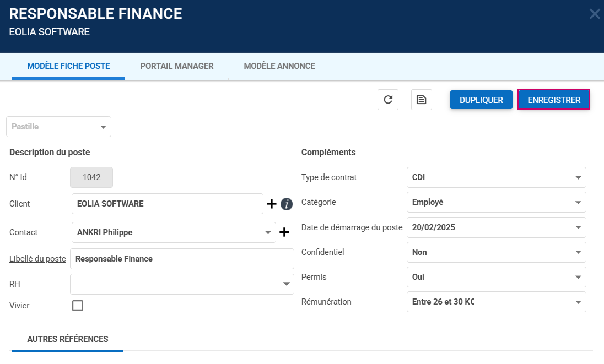This screenshot has width=604, height=364.
Task: Click the Libellé du poste link label
Action: (x=37, y=259)
